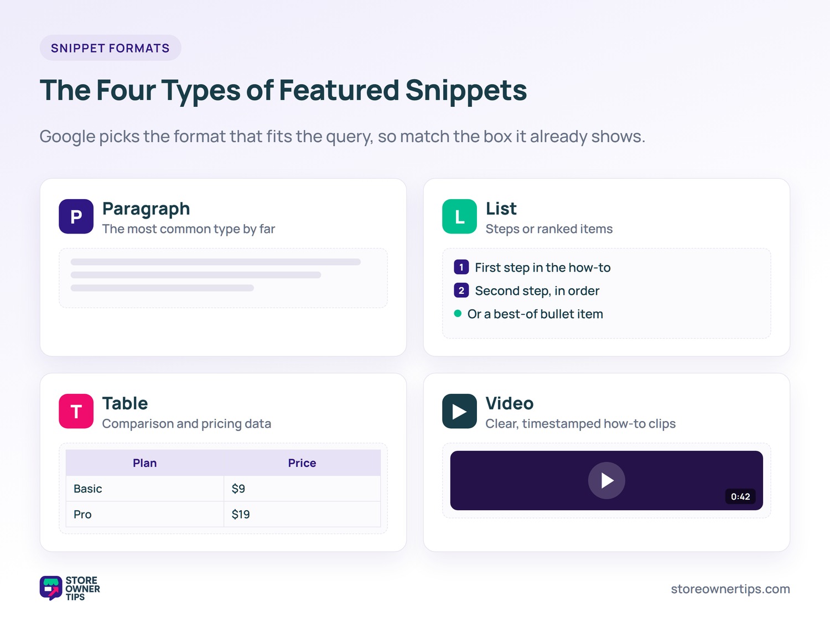The height and width of the screenshot is (644, 830).
Task: Click the 0:42 video duration badge
Action: (x=740, y=496)
